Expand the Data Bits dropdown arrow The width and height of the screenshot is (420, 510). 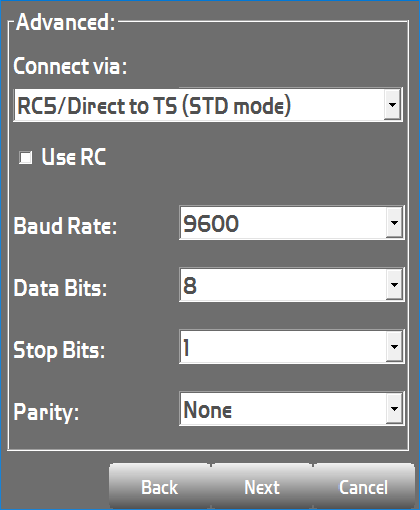coord(394,285)
